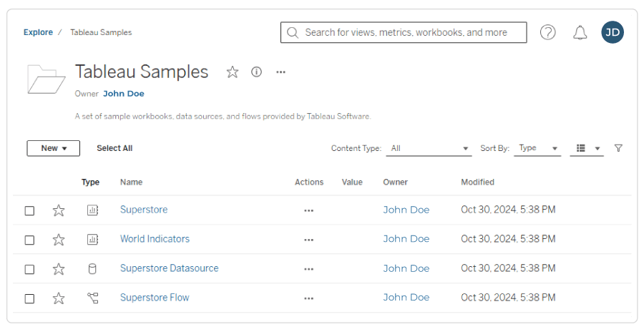Viewport: 644px width, 332px height.
Task: Open the notifications bell
Action: coord(580,32)
